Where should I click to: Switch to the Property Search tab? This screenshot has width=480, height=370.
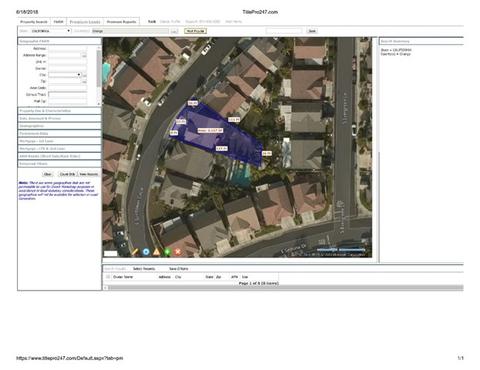tap(34, 22)
